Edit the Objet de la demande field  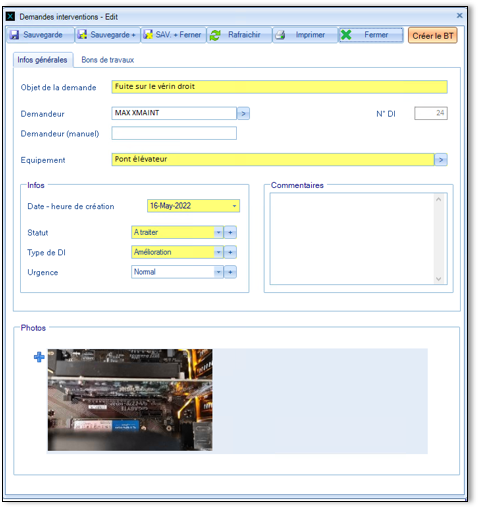click(x=279, y=87)
